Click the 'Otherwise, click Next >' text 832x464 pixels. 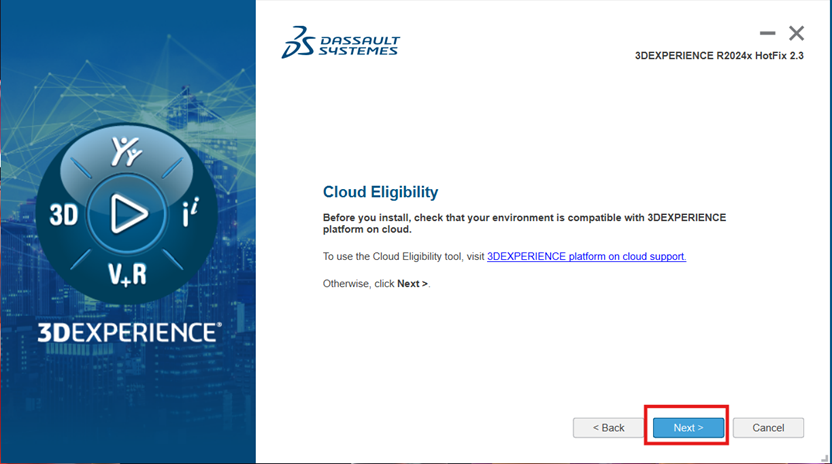(376, 283)
